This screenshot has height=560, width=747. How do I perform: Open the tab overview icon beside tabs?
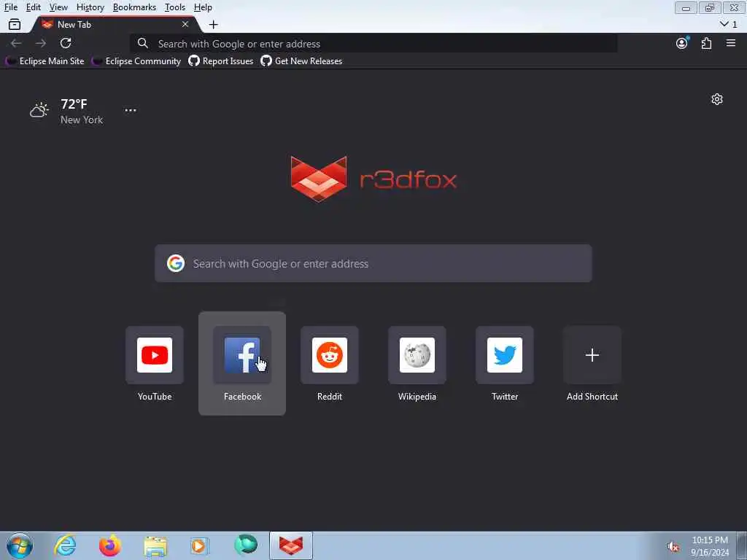[x=15, y=24]
